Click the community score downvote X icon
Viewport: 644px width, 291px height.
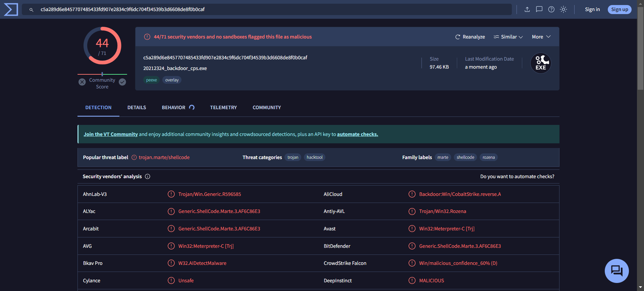(x=82, y=82)
